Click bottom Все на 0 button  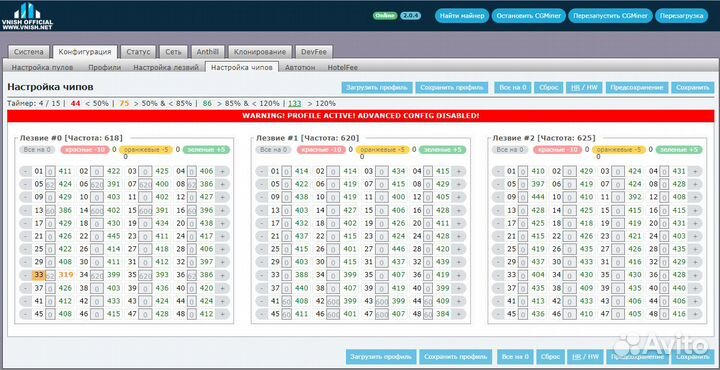coord(515,357)
